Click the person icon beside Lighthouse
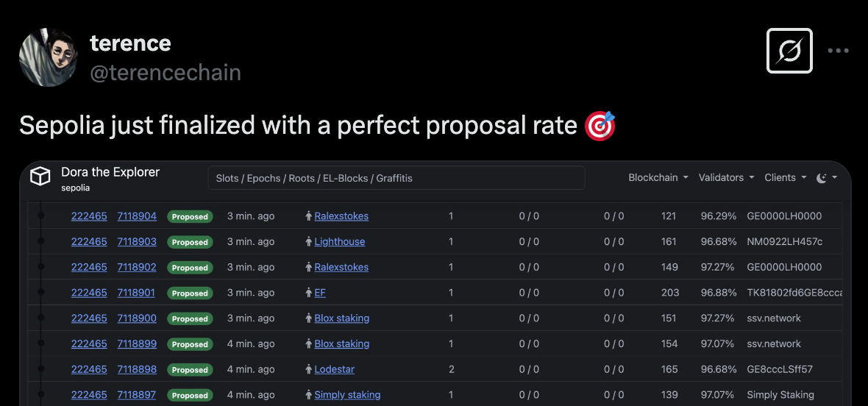This screenshot has height=406, width=868. [309, 242]
